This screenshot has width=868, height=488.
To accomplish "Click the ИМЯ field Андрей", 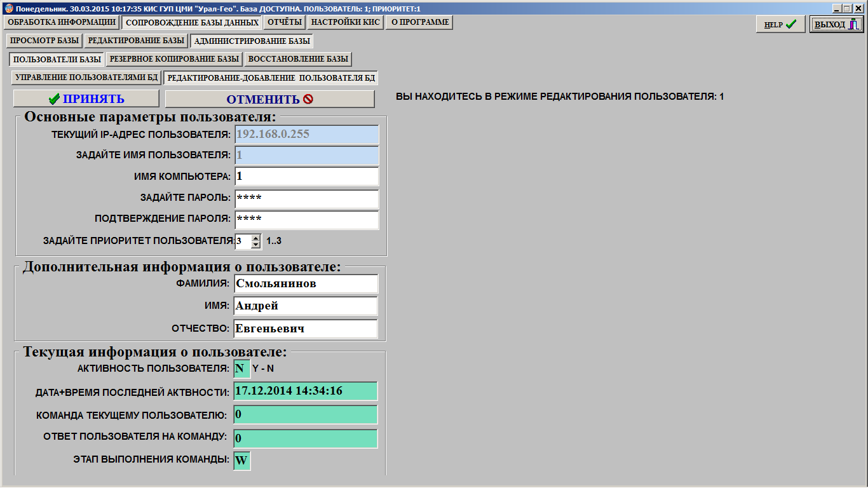I will tap(306, 306).
